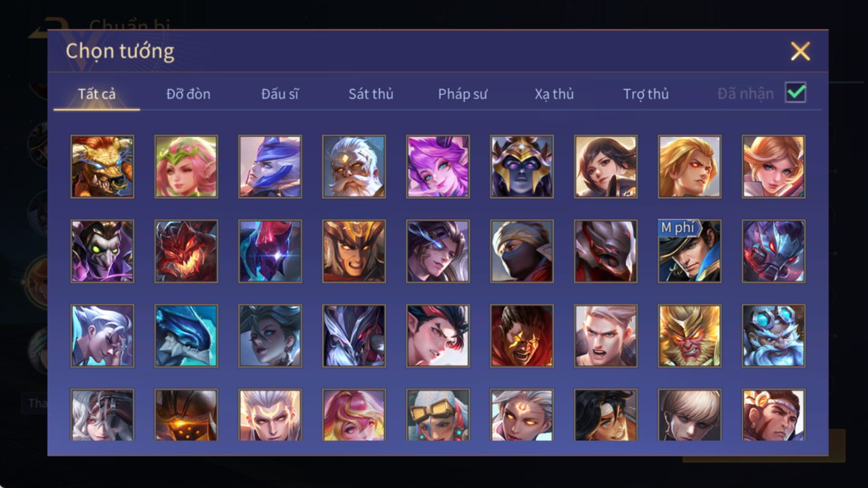Show the "Pháp sư" hero category

pos(463,94)
